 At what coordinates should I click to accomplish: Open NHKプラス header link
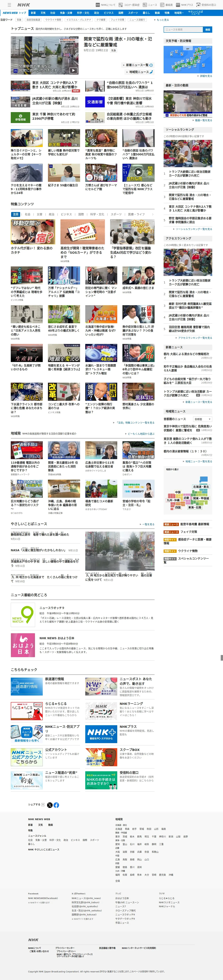[185, 5]
